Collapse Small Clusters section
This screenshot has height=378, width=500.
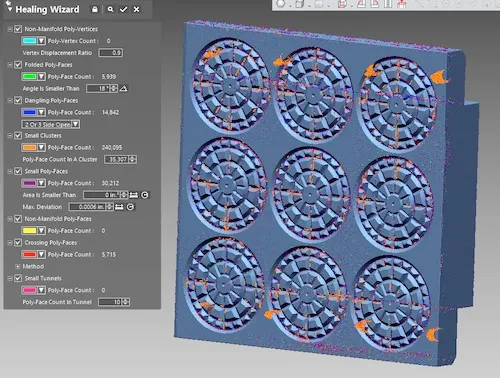(x=10, y=136)
